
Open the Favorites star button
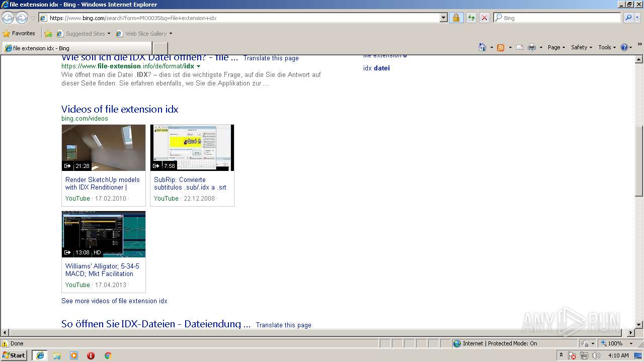tap(19, 33)
